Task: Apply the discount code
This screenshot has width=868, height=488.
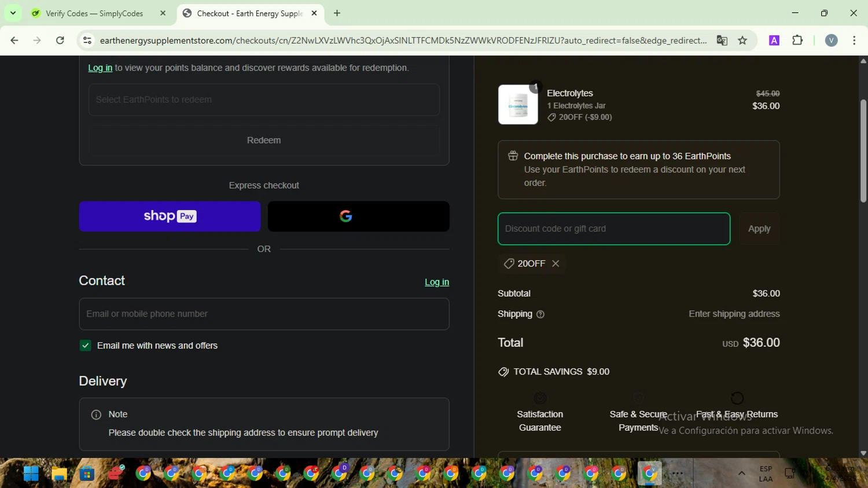Action: pos(759,229)
